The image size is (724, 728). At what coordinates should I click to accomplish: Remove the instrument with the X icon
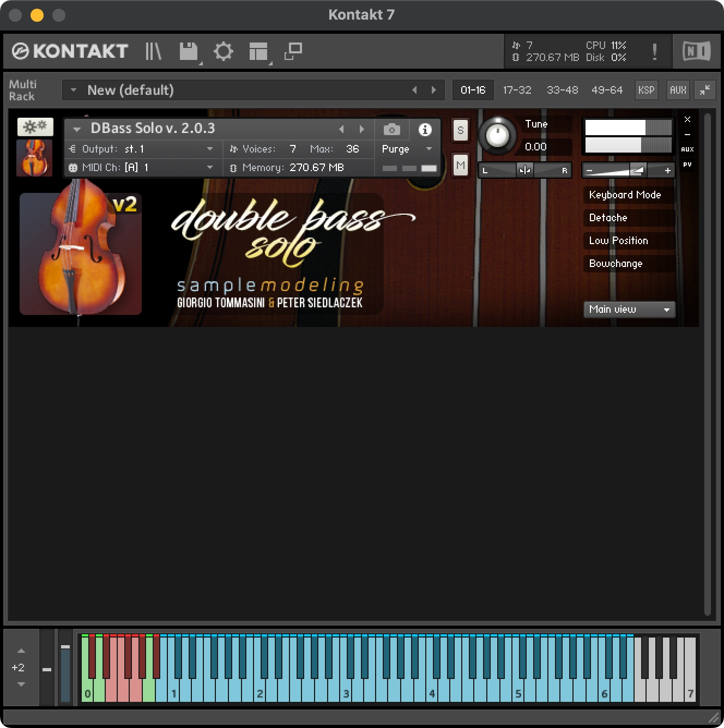[687, 119]
